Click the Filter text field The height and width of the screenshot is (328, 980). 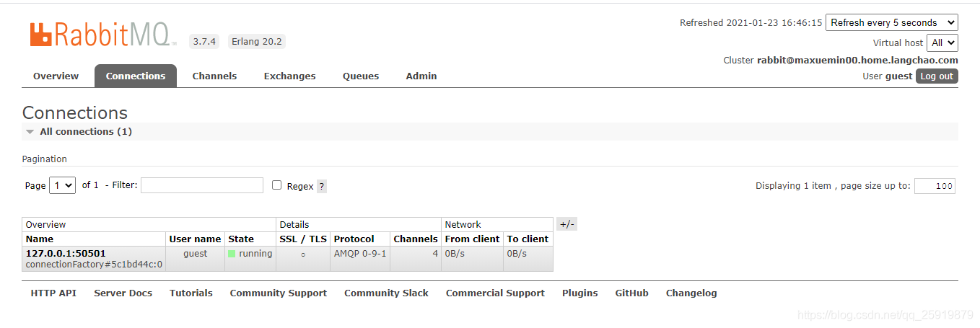click(x=202, y=185)
